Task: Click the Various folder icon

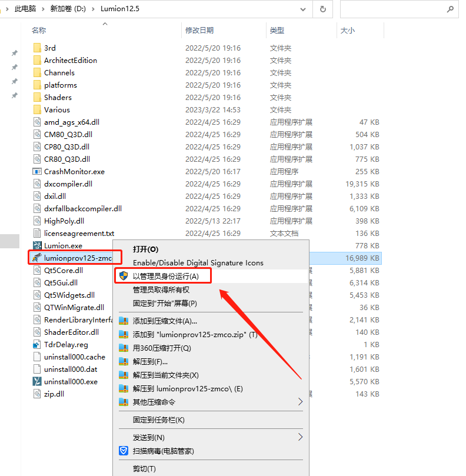Action: pyautogui.click(x=37, y=109)
